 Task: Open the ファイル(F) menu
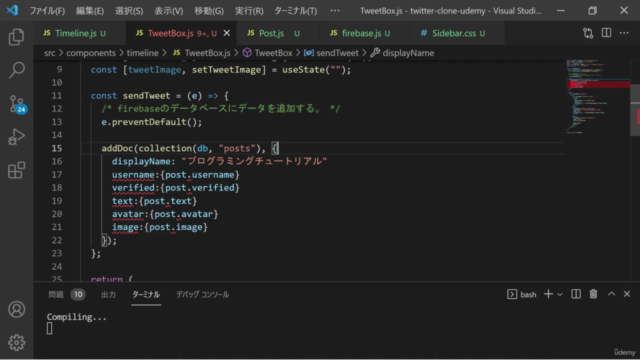click(x=47, y=11)
